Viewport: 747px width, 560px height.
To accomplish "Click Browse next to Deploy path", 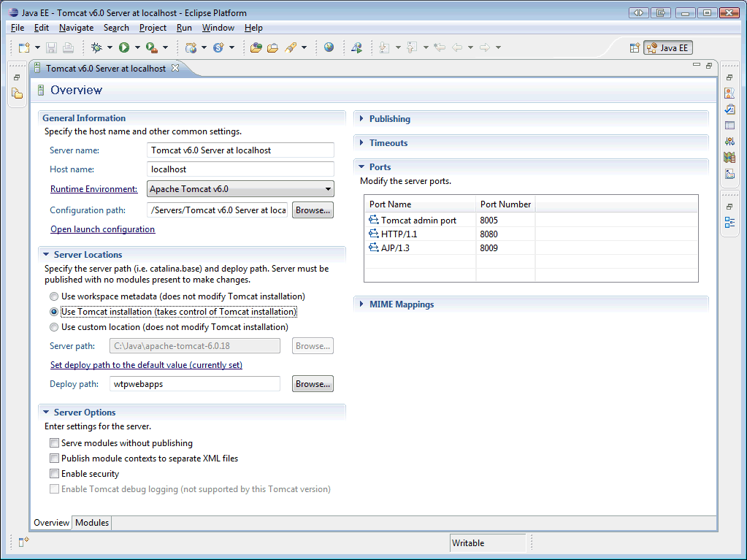I will [x=313, y=384].
